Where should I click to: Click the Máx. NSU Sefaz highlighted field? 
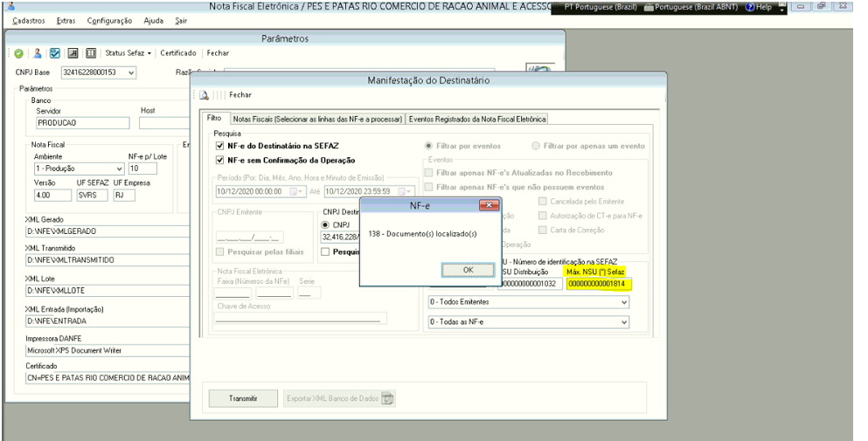599,285
